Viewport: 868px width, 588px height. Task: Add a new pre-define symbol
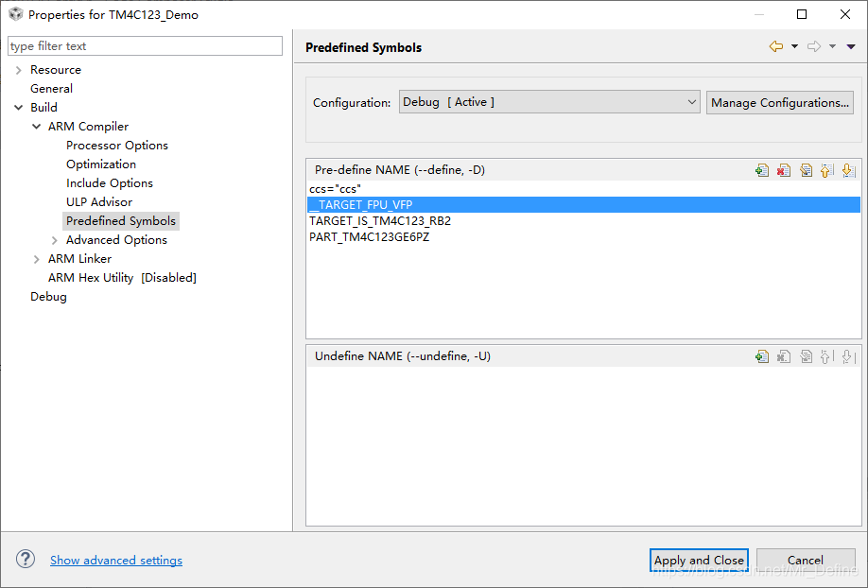(x=762, y=170)
